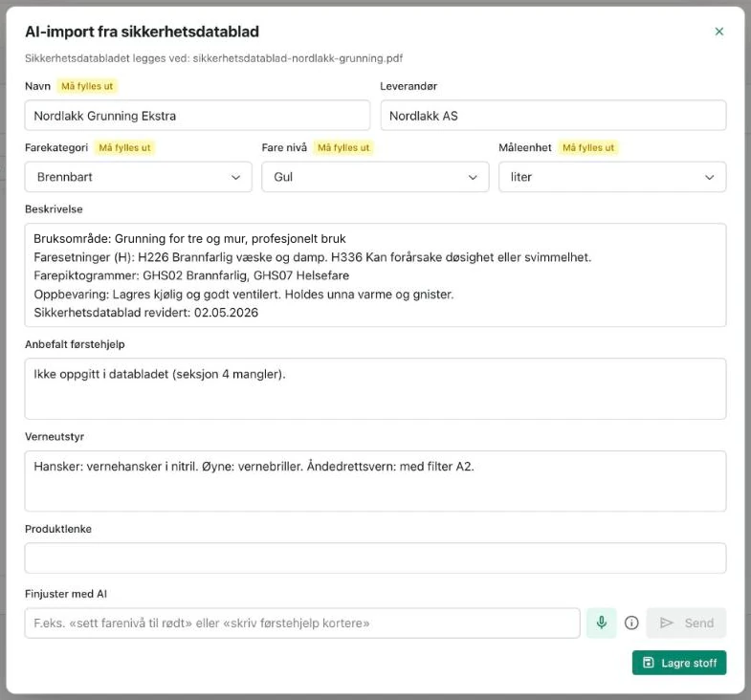
Task: Open the Måleenhet dropdown showing liter
Action: click(x=612, y=177)
